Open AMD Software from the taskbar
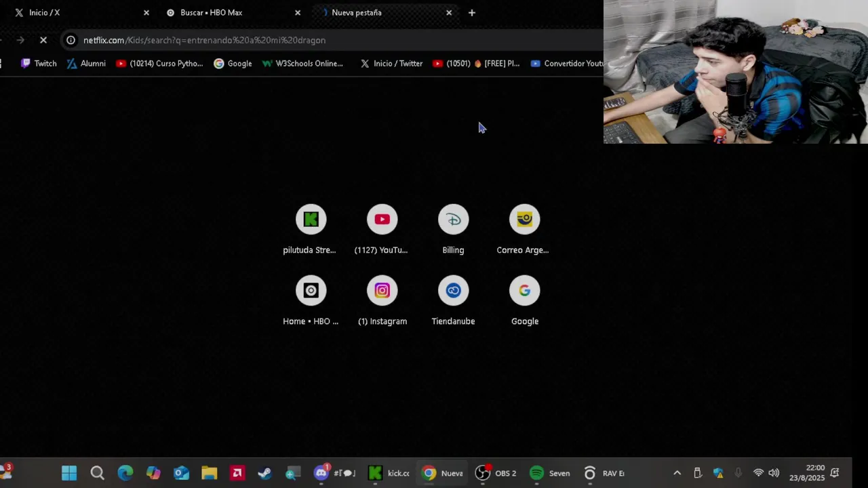The image size is (868, 488). click(237, 473)
